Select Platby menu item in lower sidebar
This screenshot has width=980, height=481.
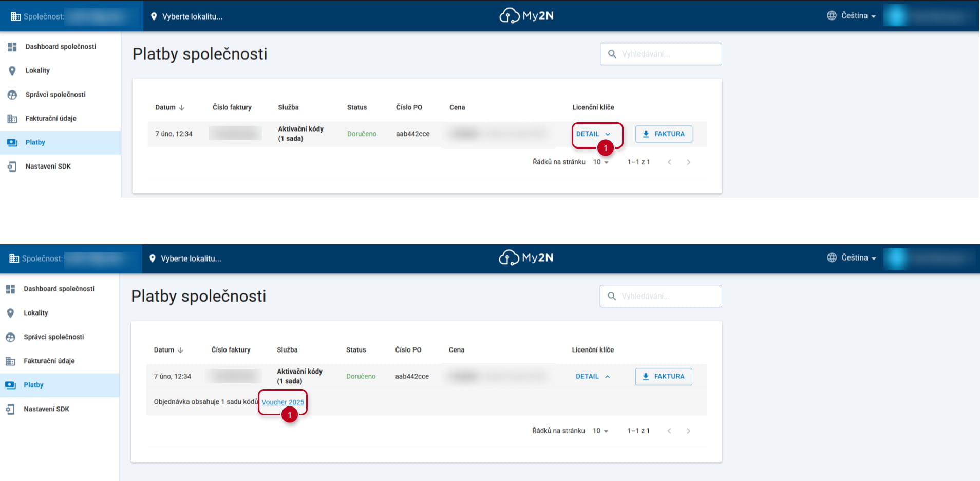(60, 385)
